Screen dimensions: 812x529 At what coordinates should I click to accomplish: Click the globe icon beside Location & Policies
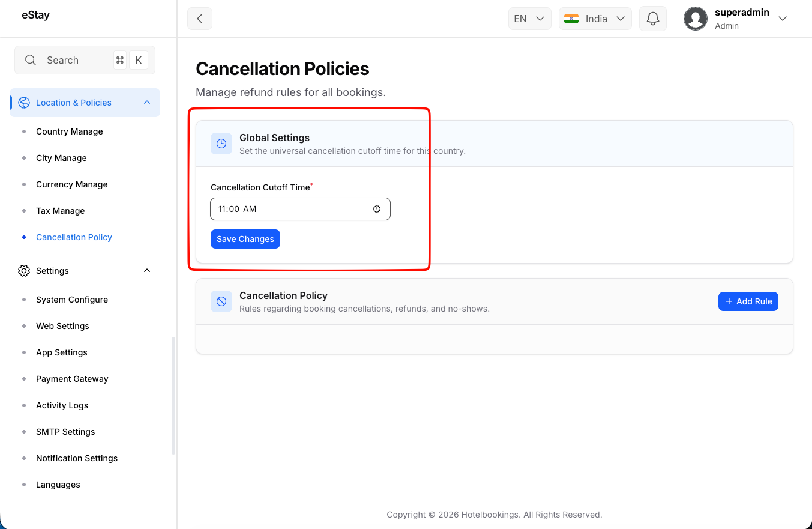coord(24,103)
